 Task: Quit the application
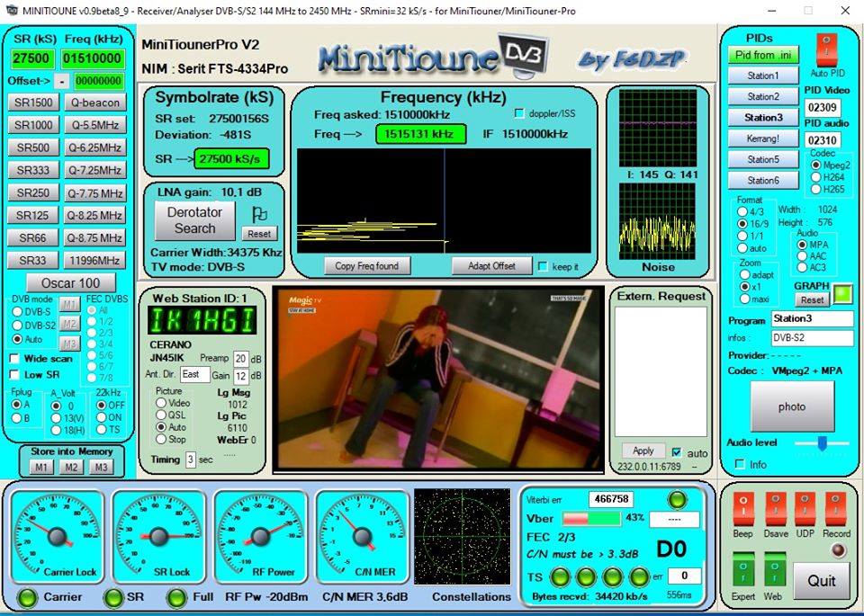coord(822,581)
